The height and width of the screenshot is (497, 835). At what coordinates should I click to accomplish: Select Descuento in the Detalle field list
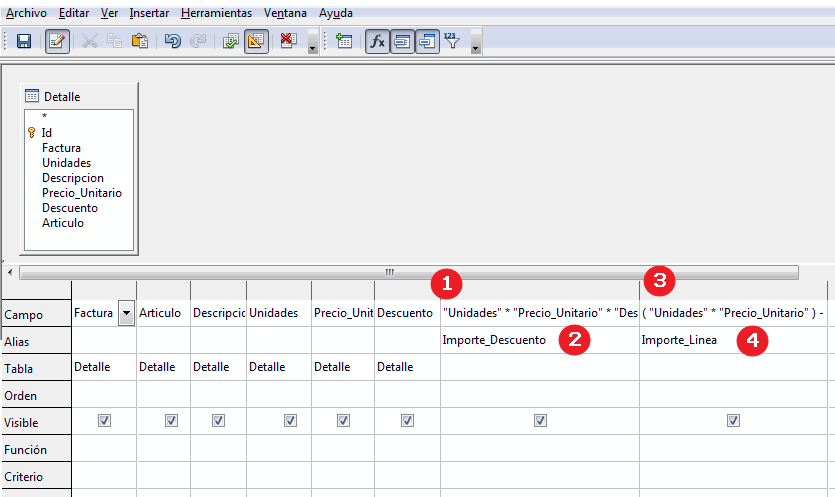[70, 207]
